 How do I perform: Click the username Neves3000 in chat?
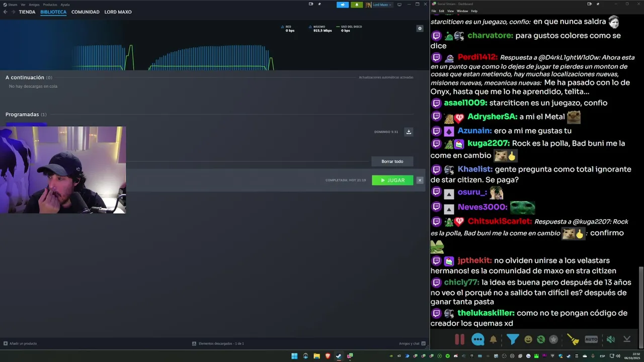point(482,207)
